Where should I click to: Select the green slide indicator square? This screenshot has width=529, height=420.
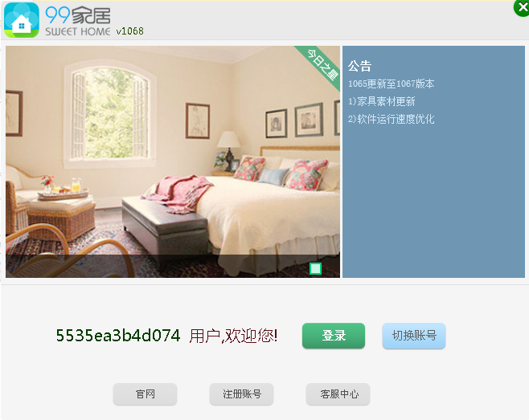tap(315, 269)
